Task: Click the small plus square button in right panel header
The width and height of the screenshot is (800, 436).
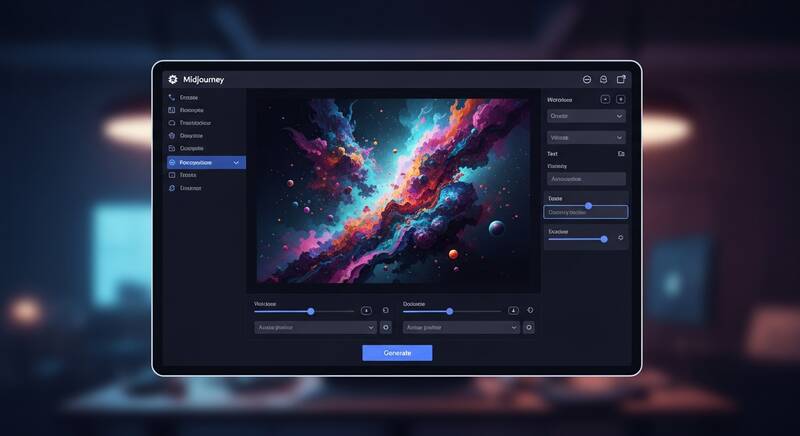Action: 620,99
